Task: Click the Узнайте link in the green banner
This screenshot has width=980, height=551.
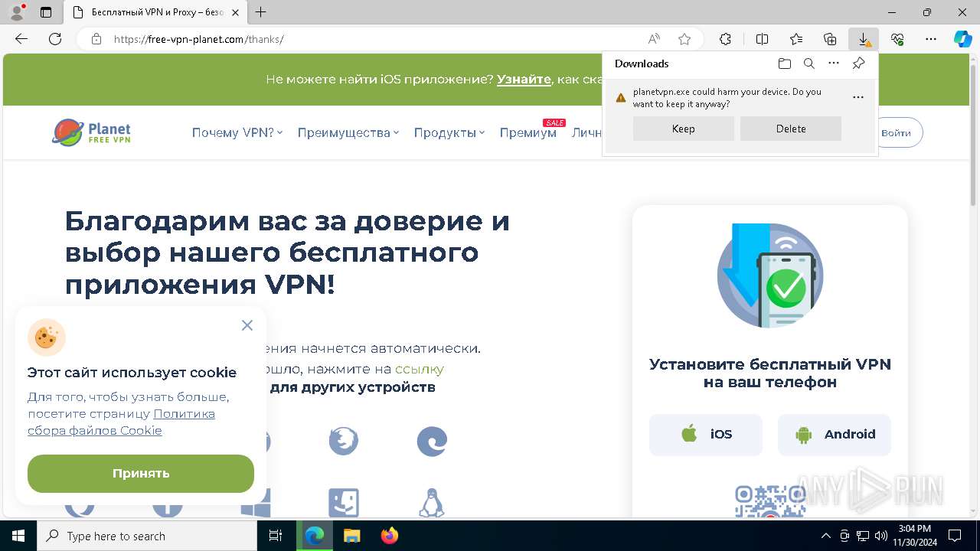Action: point(524,79)
